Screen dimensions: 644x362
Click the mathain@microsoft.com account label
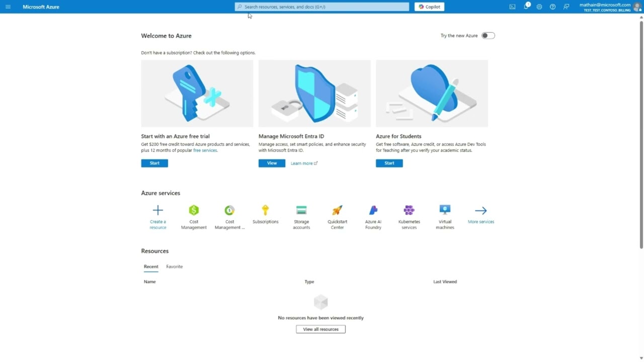pyautogui.click(x=605, y=5)
